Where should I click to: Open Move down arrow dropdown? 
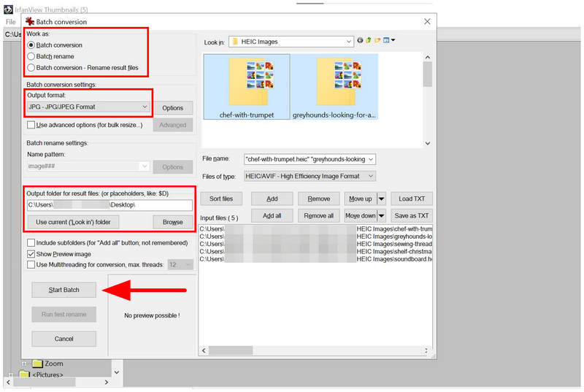tap(381, 215)
